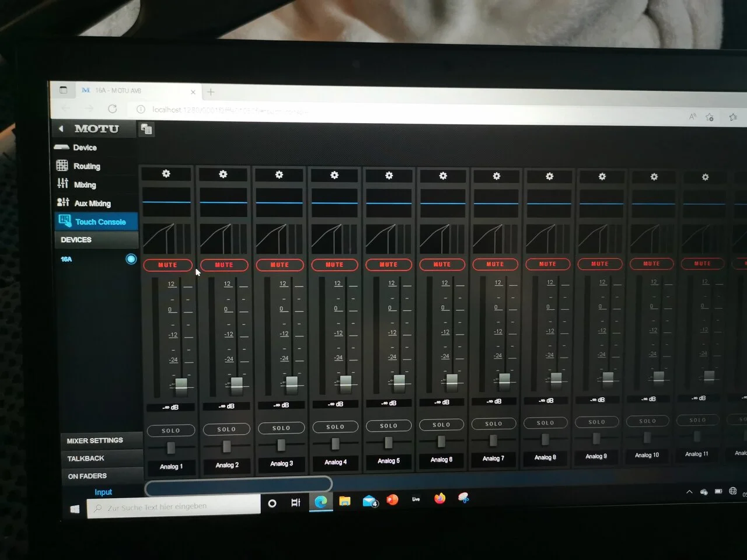Click the Solo button on Analog 2
Image resolution: width=747 pixels, height=560 pixels.
click(226, 429)
